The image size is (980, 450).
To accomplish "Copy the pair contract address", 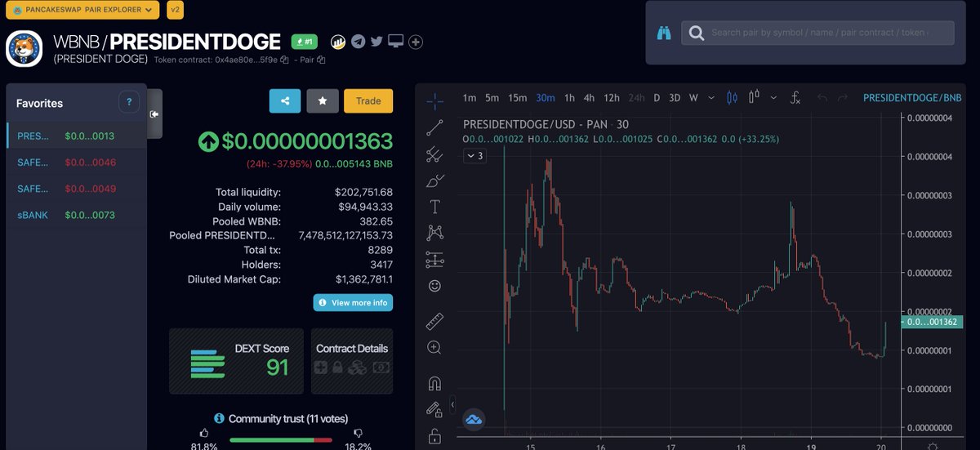I will 321,60.
